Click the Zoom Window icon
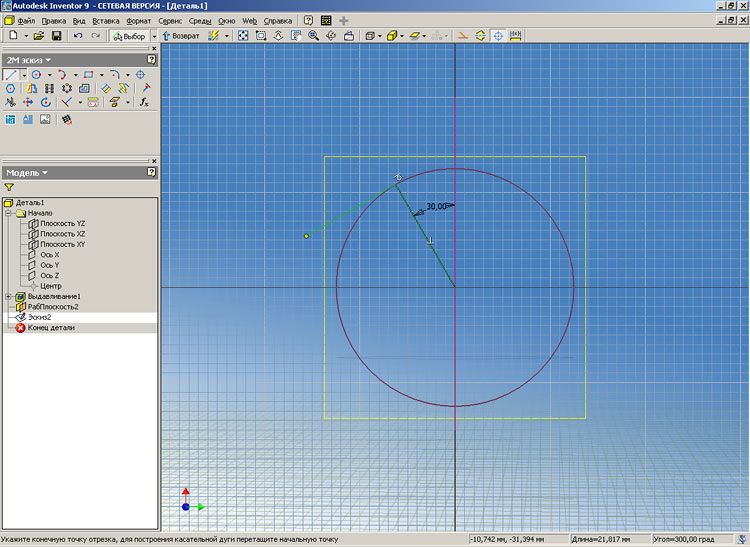Screen dimensions: 750x547 [261, 35]
